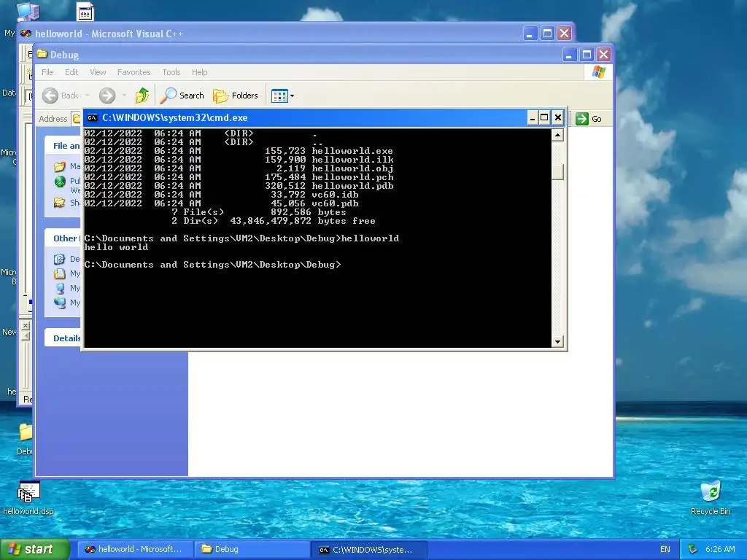Image resolution: width=747 pixels, height=560 pixels.
Task: Click helloworld.ilk line in cmd output
Action: 239,160
